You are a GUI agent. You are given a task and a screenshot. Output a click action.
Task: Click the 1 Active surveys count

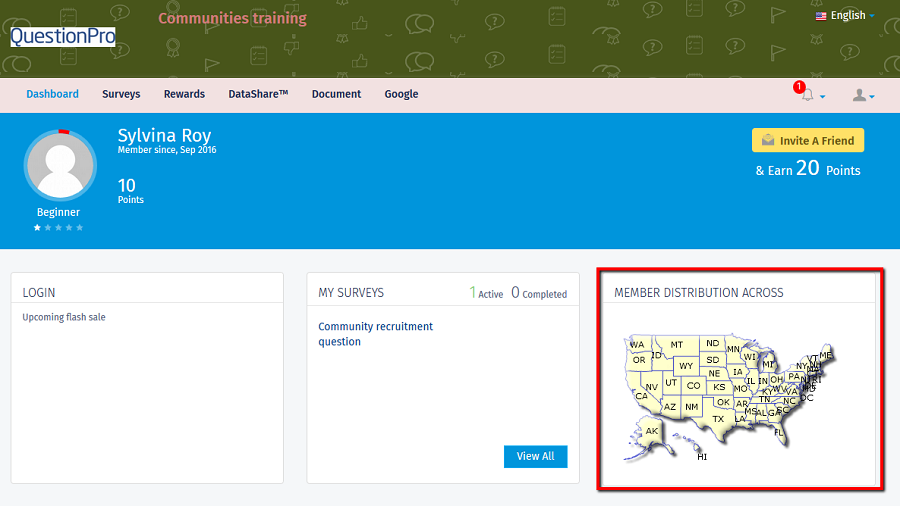(x=486, y=293)
